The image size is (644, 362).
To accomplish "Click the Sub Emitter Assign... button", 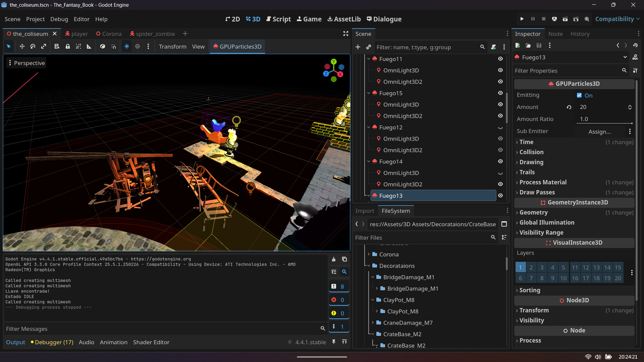I will click(599, 131).
